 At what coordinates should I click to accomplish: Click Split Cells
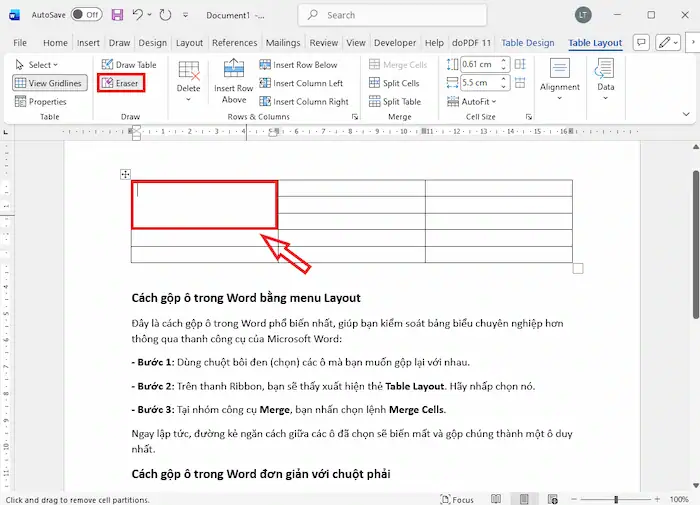pos(394,83)
